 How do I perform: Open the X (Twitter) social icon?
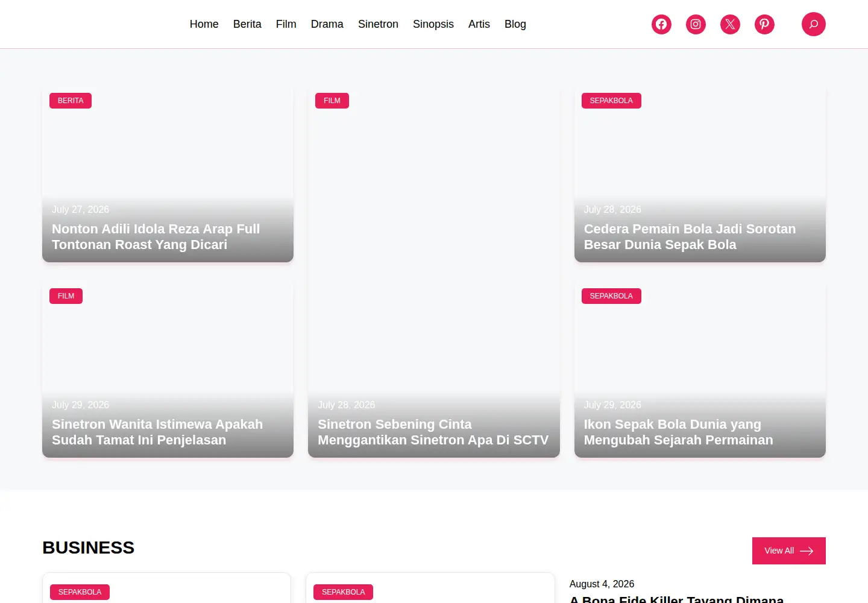click(730, 24)
